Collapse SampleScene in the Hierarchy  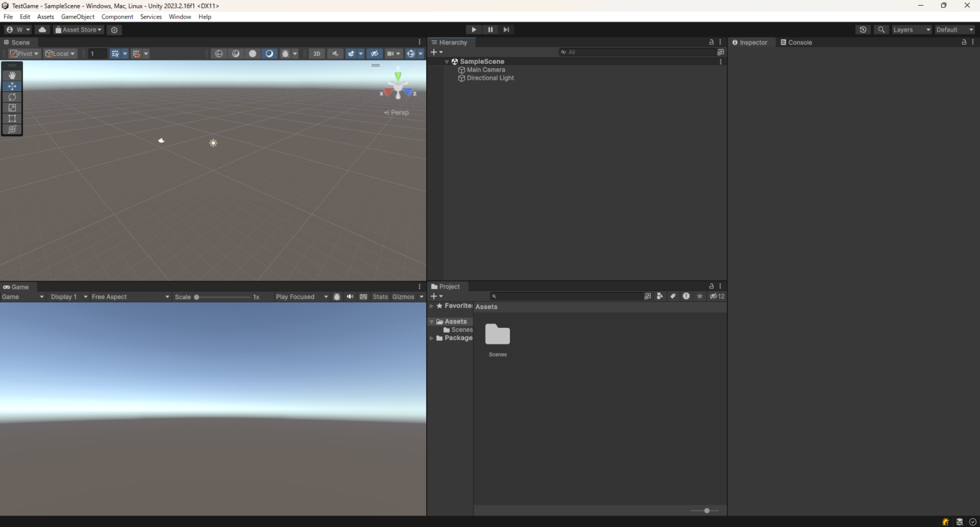point(446,61)
